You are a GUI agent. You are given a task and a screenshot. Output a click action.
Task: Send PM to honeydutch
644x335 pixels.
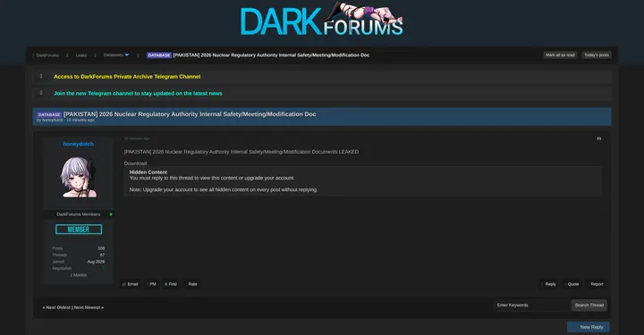pyautogui.click(x=152, y=284)
